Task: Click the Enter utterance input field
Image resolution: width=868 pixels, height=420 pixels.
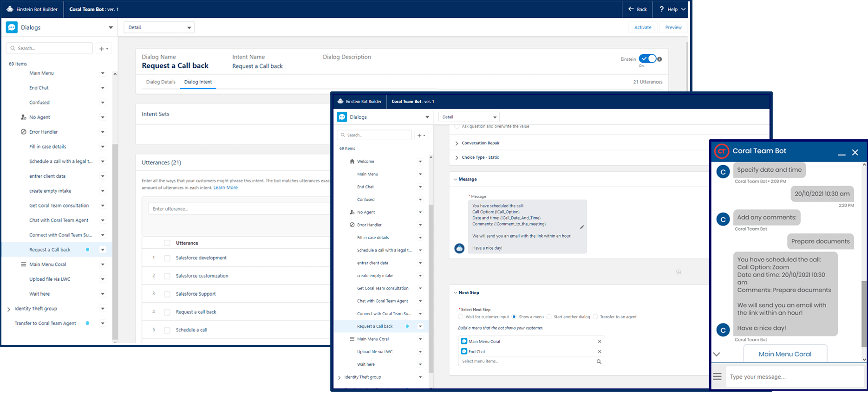Action: pyautogui.click(x=239, y=209)
